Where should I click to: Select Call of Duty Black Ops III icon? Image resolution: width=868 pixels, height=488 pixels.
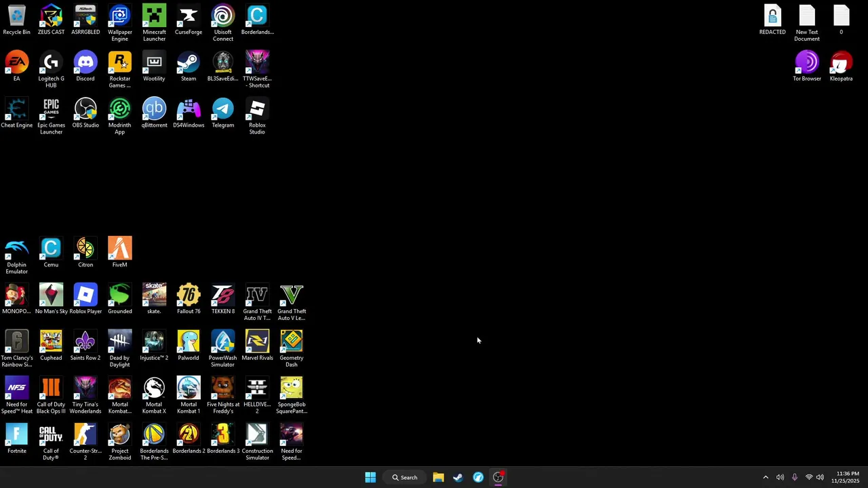(51, 396)
